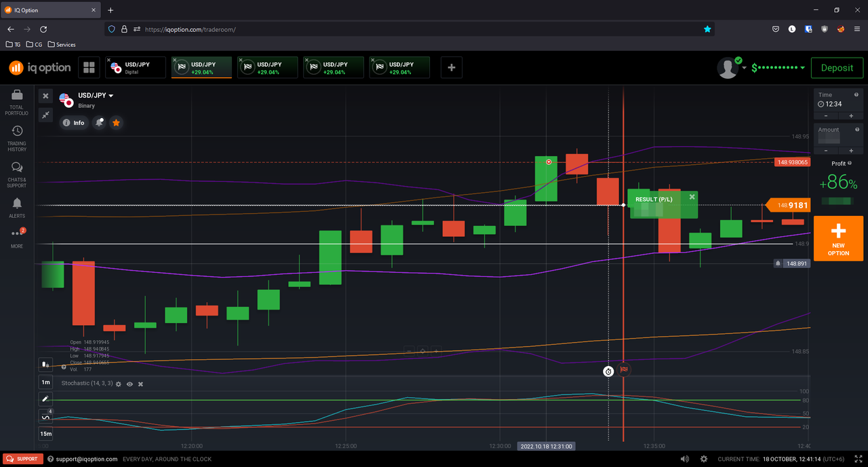Hide the Stochastic indicator with eye icon

click(130, 384)
